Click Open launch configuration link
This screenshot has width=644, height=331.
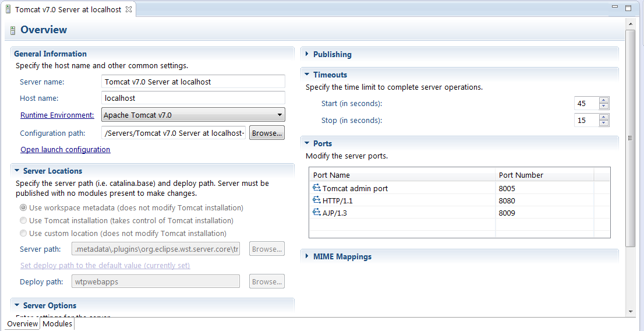[x=65, y=149]
